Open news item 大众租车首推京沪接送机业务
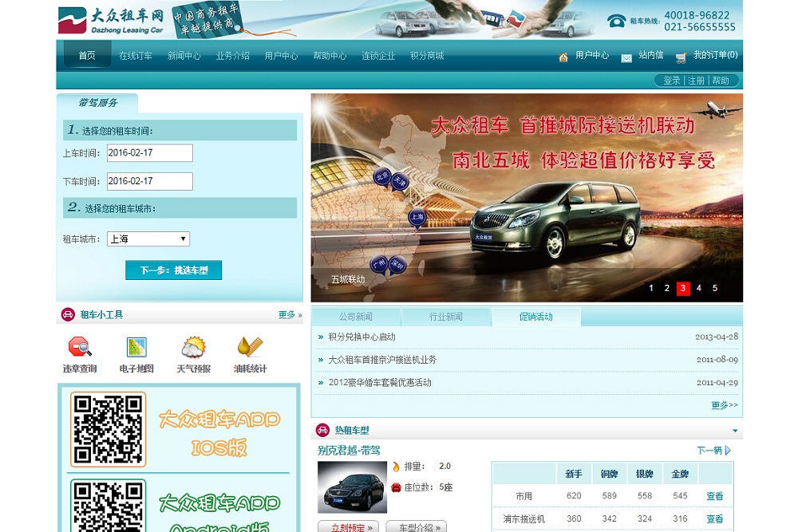 coord(382,360)
